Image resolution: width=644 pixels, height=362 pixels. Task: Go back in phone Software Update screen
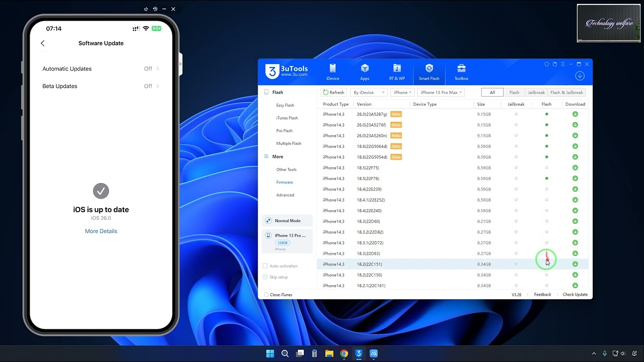(x=43, y=43)
